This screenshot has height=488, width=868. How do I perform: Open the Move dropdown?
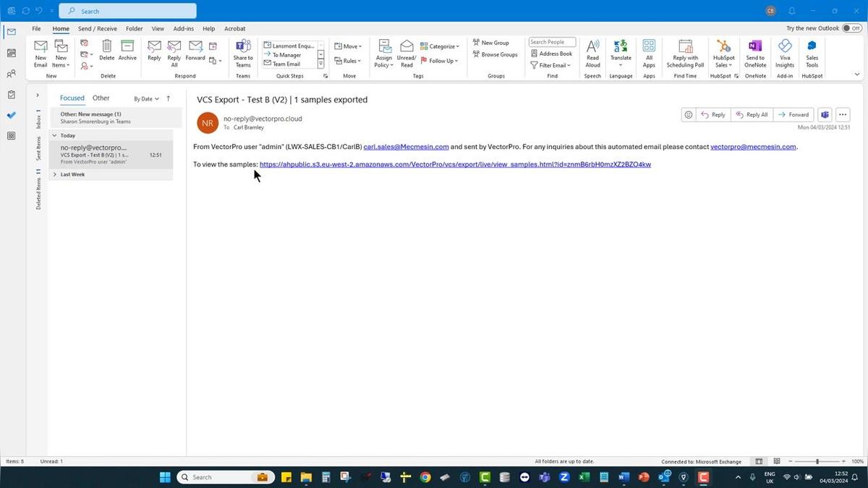coord(348,46)
